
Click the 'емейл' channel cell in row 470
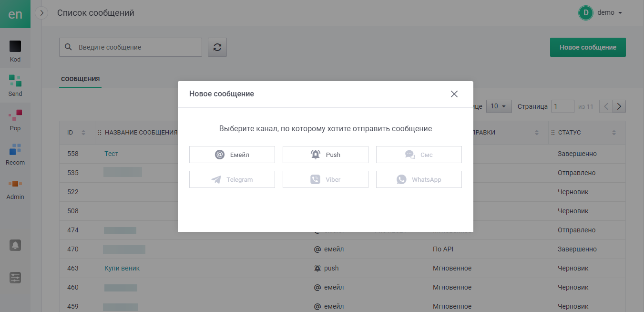329,249
